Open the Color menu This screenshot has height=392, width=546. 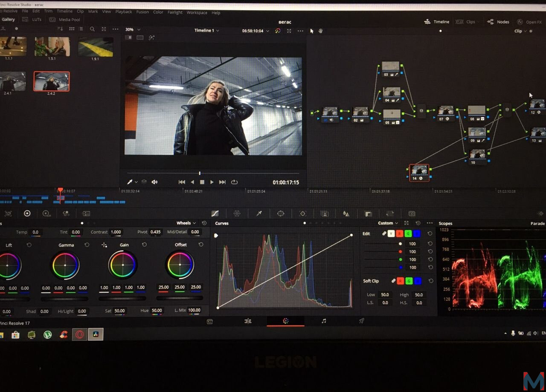[x=158, y=12]
